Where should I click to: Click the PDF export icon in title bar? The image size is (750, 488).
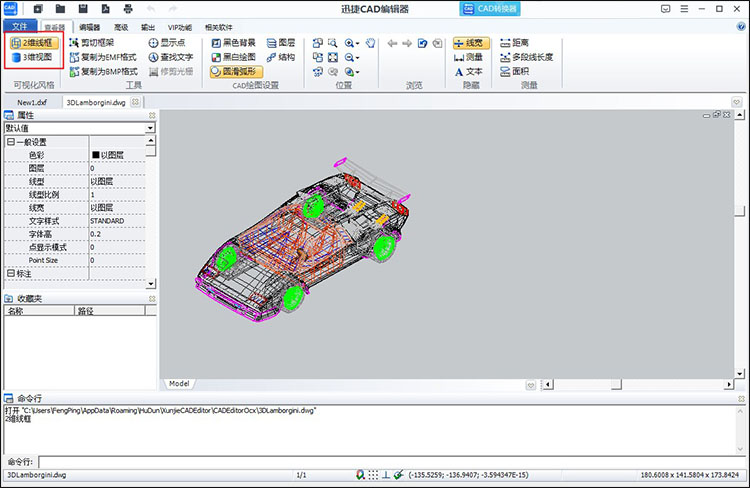pyautogui.click(x=105, y=9)
